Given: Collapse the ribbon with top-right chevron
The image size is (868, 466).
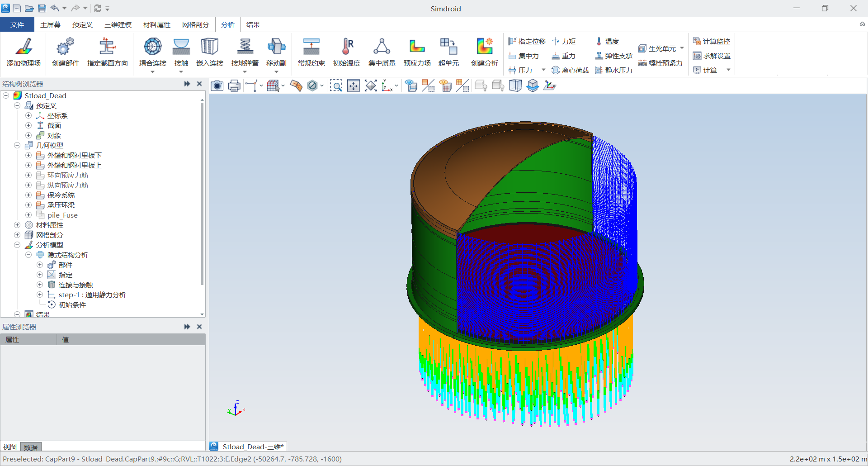Looking at the screenshot, I should (x=862, y=24).
